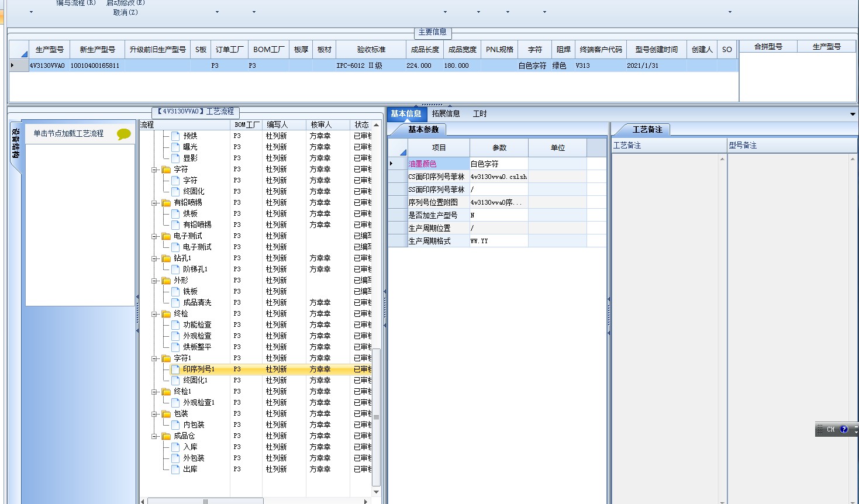
Task: Click the 编写人 column header in tree
Action: [x=284, y=125]
